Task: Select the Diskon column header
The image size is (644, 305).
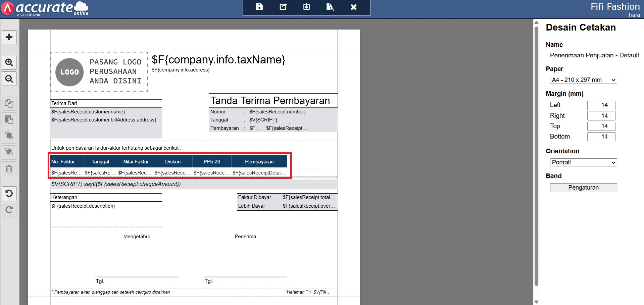Action: (173, 162)
